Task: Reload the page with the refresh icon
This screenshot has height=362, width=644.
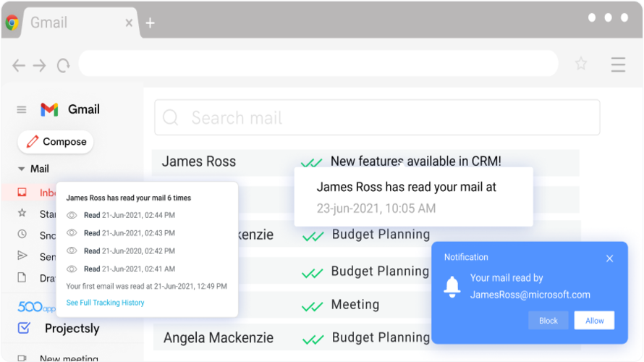Action: pos(63,65)
